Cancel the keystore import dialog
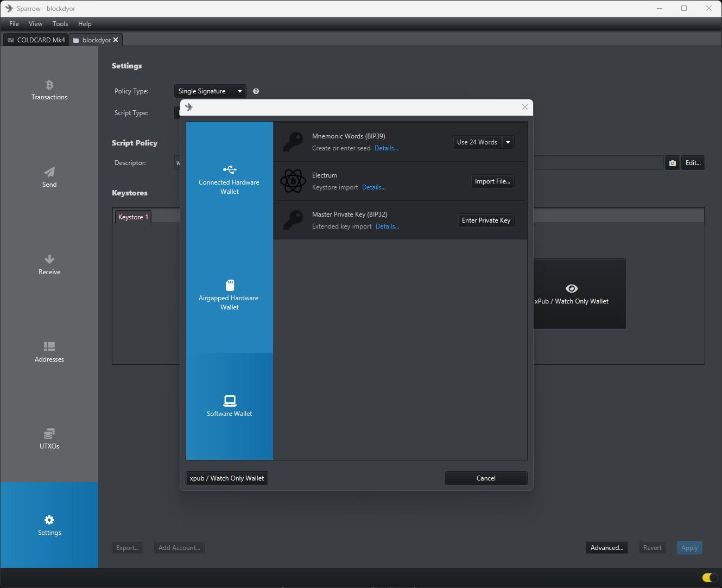This screenshot has height=588, width=722. (x=486, y=478)
